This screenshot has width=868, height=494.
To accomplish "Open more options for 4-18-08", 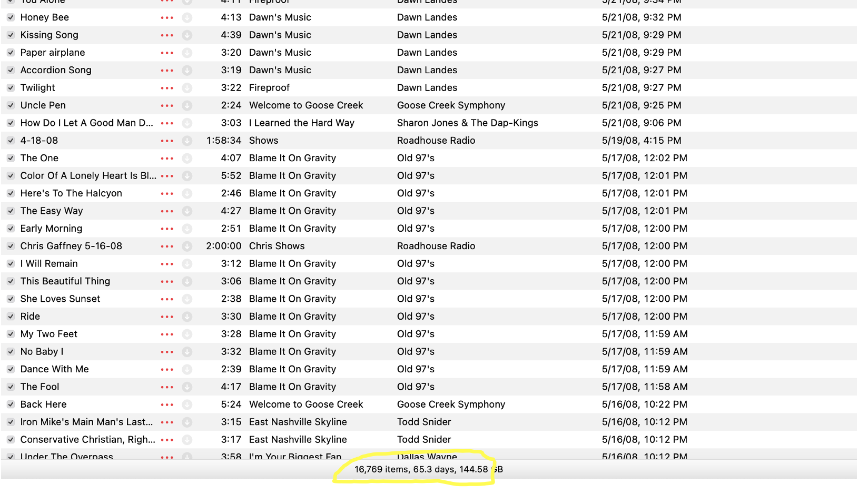I will pyautogui.click(x=167, y=141).
